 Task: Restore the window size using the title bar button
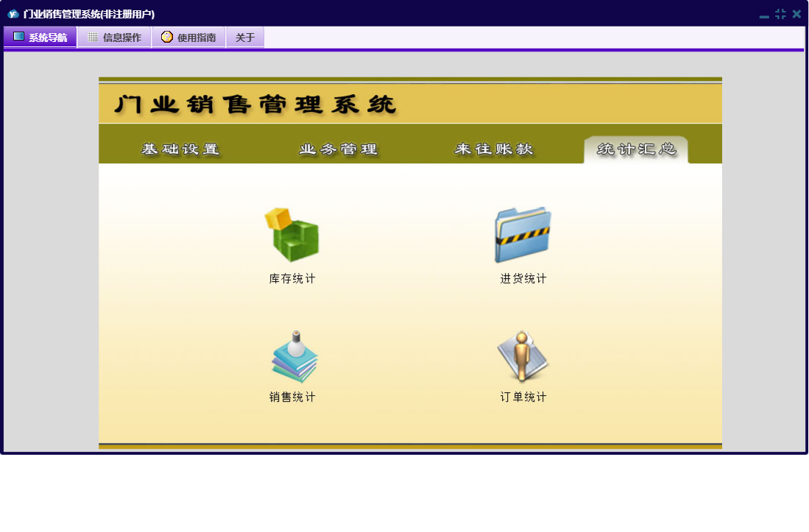pos(780,14)
